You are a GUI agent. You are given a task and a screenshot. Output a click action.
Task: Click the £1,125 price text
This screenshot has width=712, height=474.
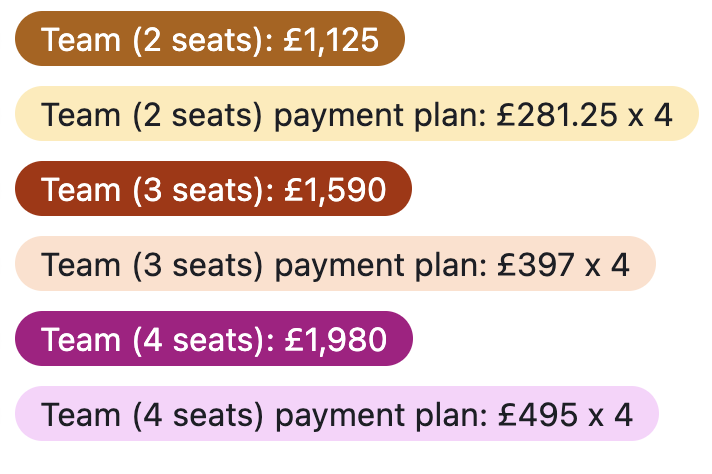tap(332, 40)
